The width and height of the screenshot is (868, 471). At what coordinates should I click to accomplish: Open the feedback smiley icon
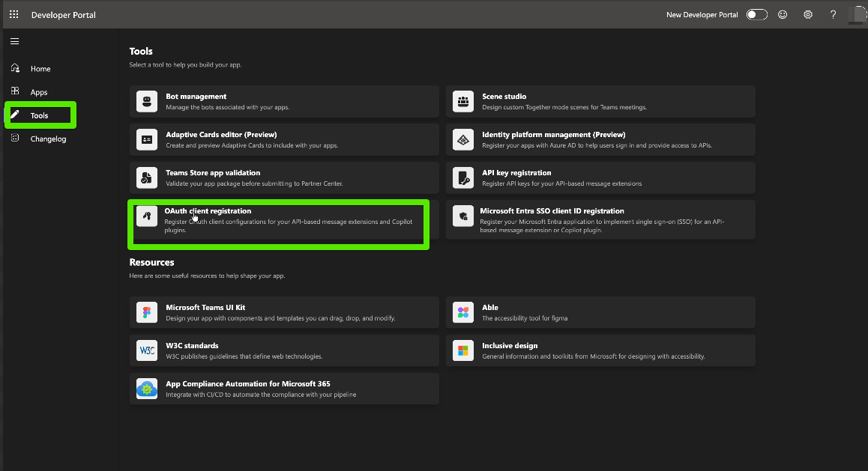(783, 14)
